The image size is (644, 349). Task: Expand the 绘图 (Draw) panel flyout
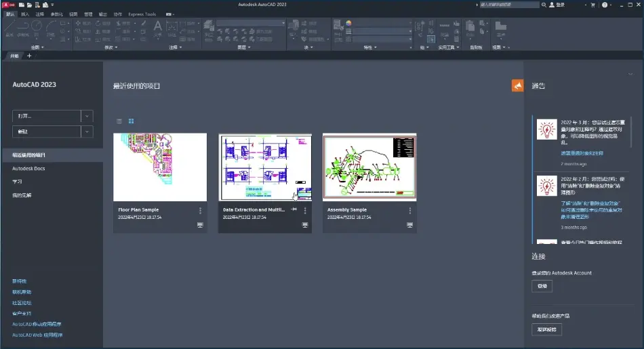37,47
